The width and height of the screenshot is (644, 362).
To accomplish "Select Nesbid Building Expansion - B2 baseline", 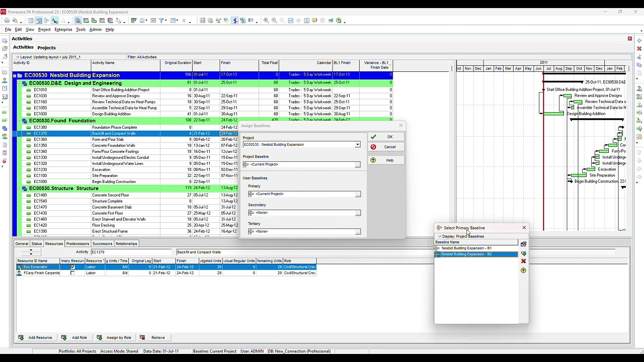I will point(476,254).
